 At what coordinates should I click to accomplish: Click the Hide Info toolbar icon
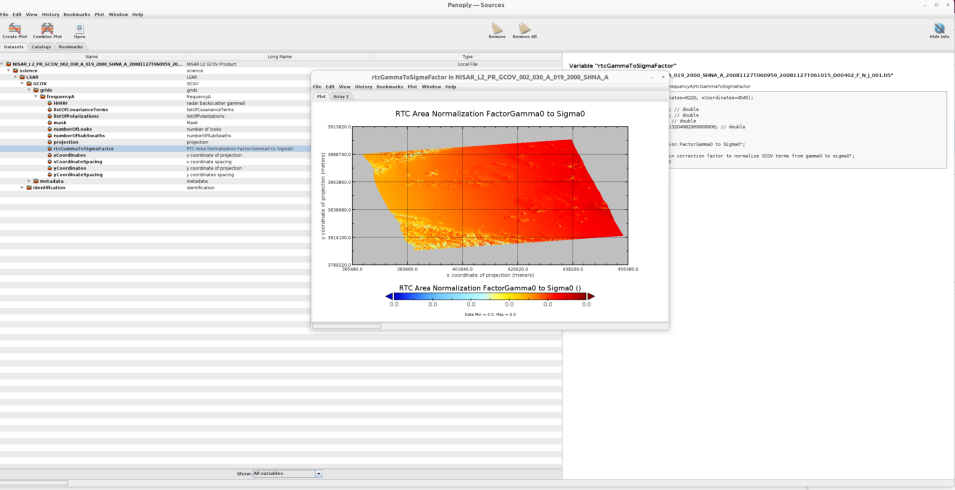939,29
